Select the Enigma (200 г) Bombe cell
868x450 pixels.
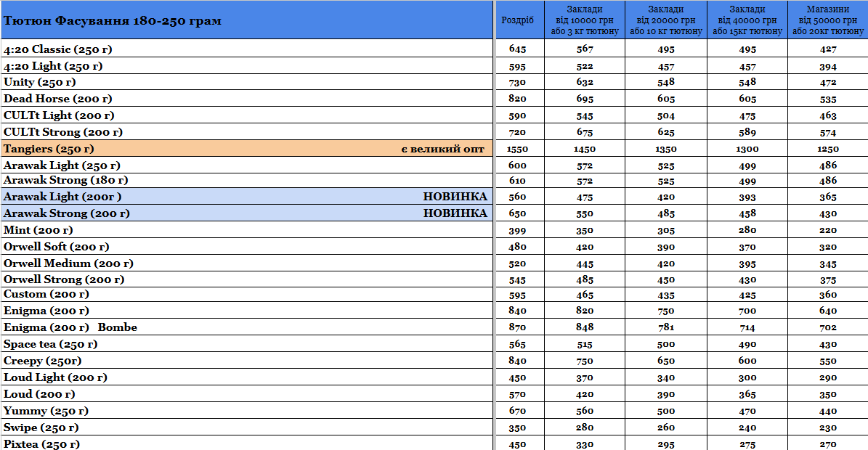click(246, 327)
